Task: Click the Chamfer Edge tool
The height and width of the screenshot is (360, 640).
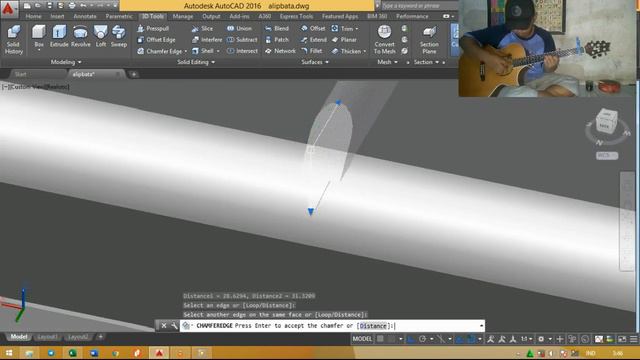Action: pos(160,51)
